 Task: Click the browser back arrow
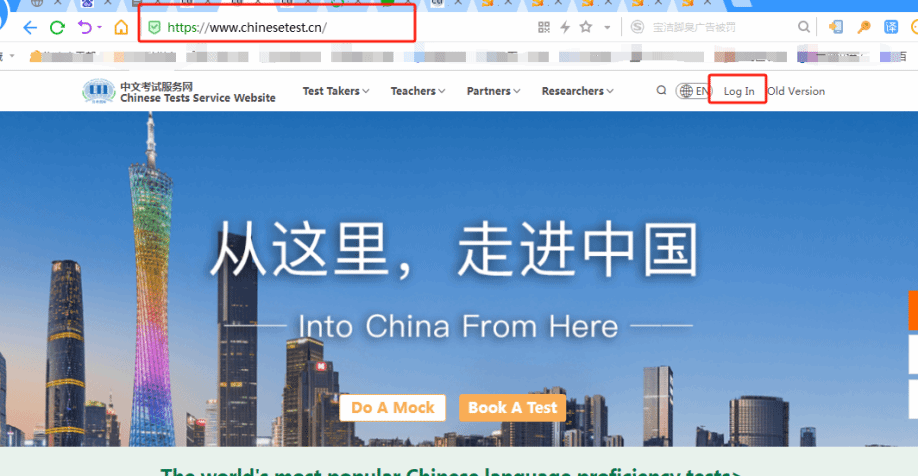pos(30,27)
